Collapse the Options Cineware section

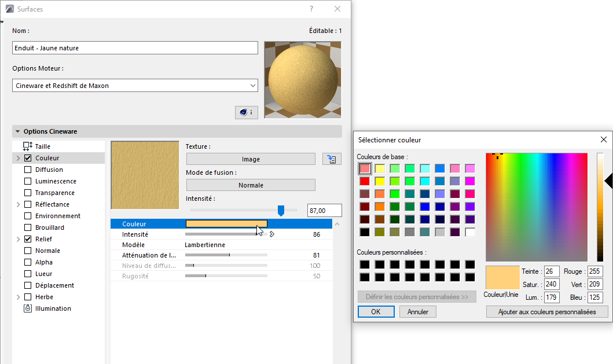[17, 131]
